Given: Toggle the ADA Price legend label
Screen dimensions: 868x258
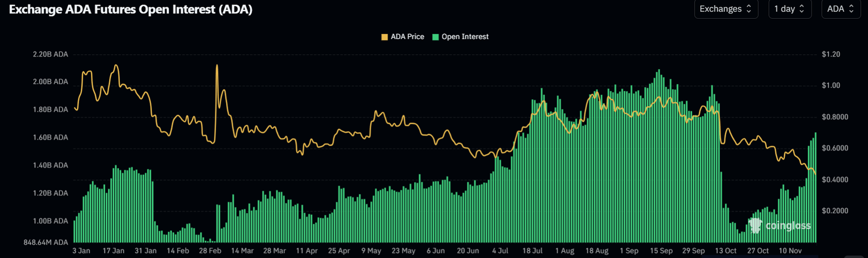Looking at the screenshot, I should (407, 37).
